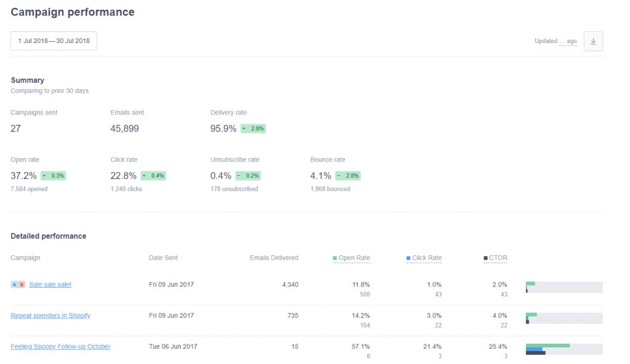
Task: Click the Open rate + 0.3% change badge
Action: [54, 176]
